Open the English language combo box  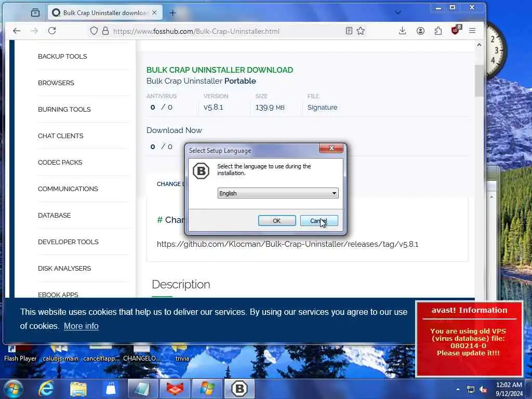coord(278,193)
